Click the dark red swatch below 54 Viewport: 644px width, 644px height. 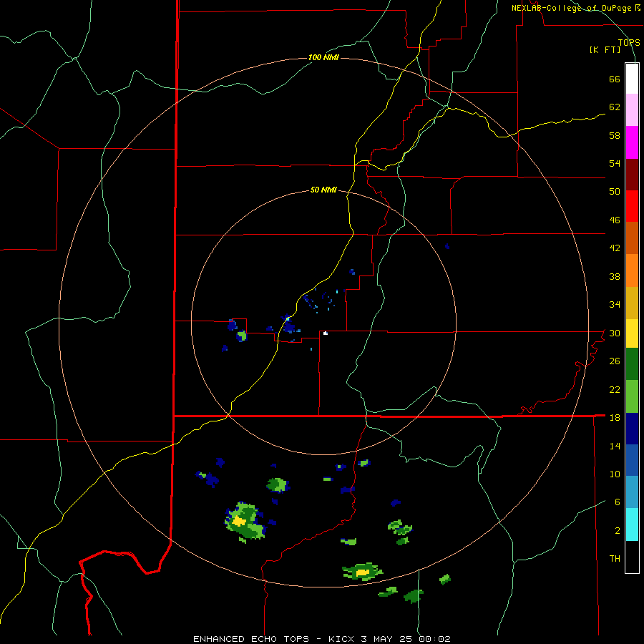pos(632,175)
